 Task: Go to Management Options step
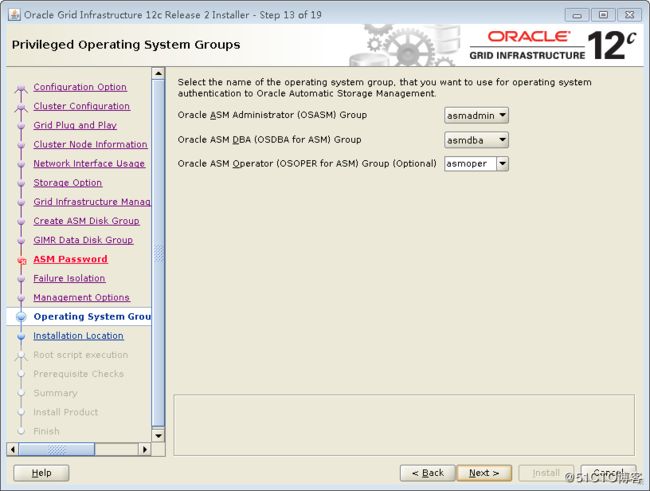(x=82, y=297)
